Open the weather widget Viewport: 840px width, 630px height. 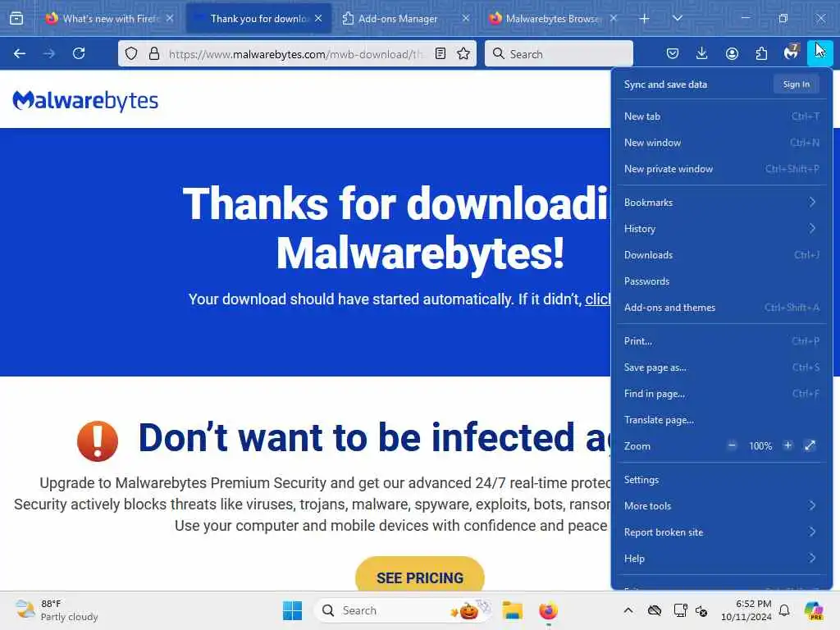57,610
